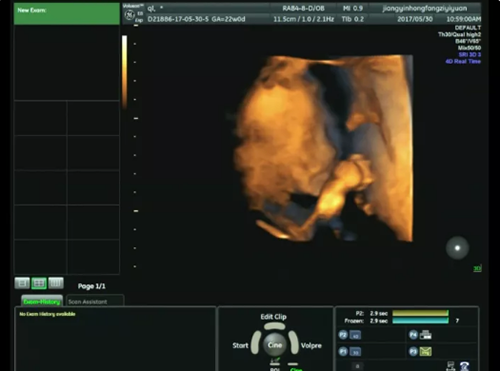Click the hospital name jiongyinhongfongziyiyuan
The width and height of the screenshot is (500, 371).
coord(425,8)
